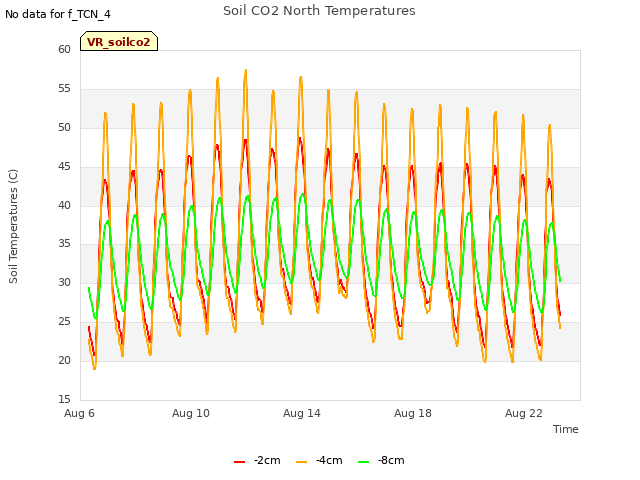Click the red -2cm legend swatch

[240, 462]
